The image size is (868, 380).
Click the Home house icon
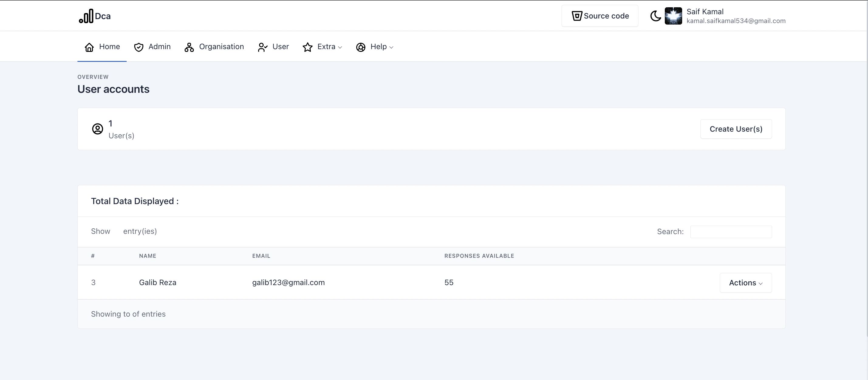(x=89, y=47)
